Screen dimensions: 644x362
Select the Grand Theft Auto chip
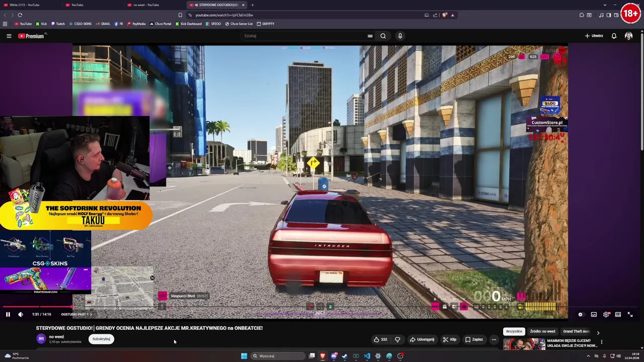point(577,331)
